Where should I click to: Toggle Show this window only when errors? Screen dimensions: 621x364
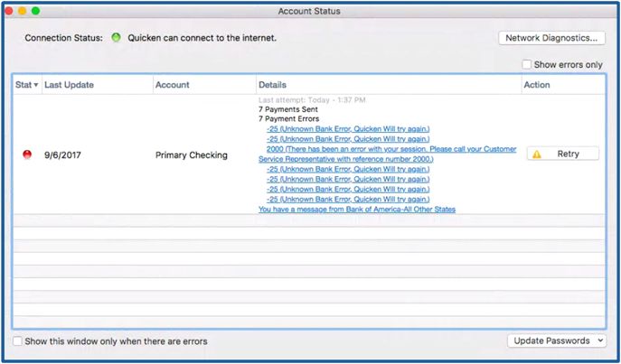tap(18, 341)
